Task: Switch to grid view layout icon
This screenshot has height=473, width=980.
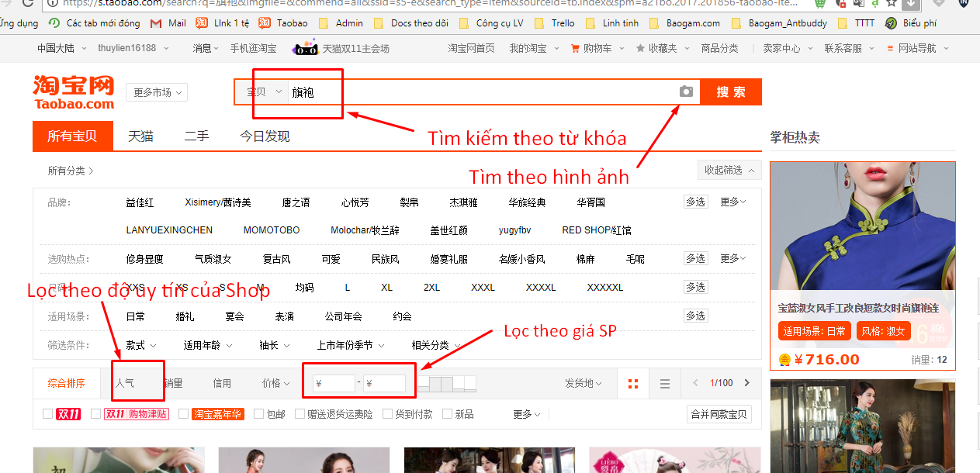Action: pyautogui.click(x=633, y=383)
